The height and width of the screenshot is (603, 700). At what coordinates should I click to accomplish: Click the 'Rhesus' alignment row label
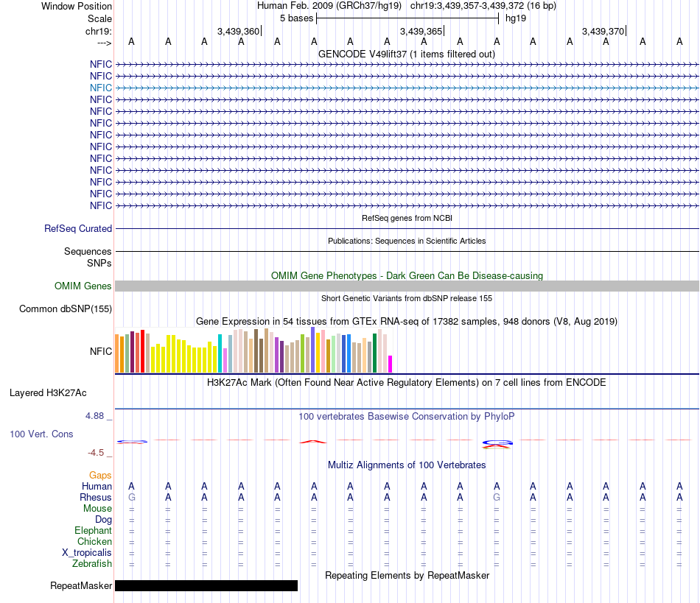point(96,497)
